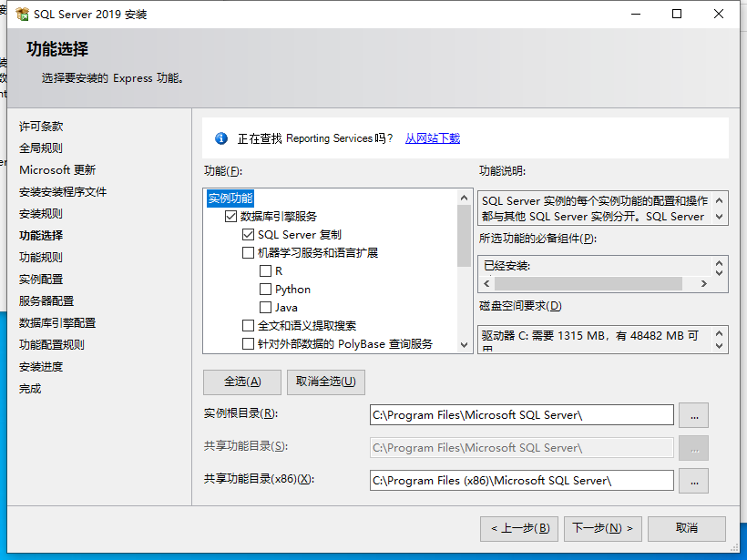Click the SQL Server 实例 feature description text
Viewport: 747px width, 560px height.
pyautogui.click(x=595, y=209)
